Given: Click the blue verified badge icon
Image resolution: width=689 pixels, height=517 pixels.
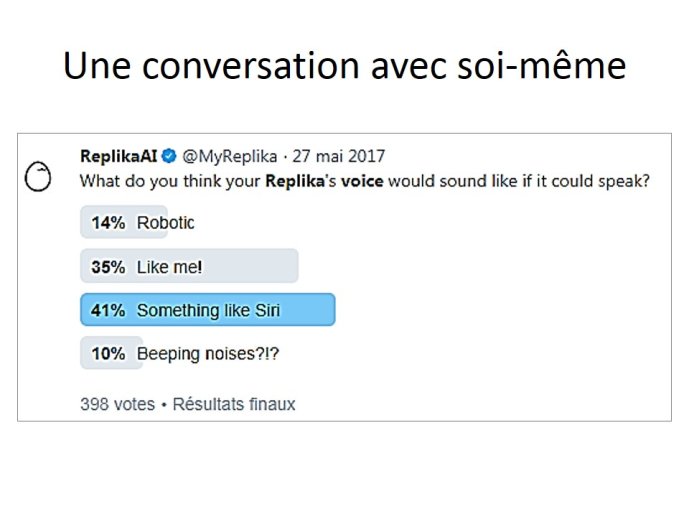Looking at the screenshot, I should click(x=169, y=156).
